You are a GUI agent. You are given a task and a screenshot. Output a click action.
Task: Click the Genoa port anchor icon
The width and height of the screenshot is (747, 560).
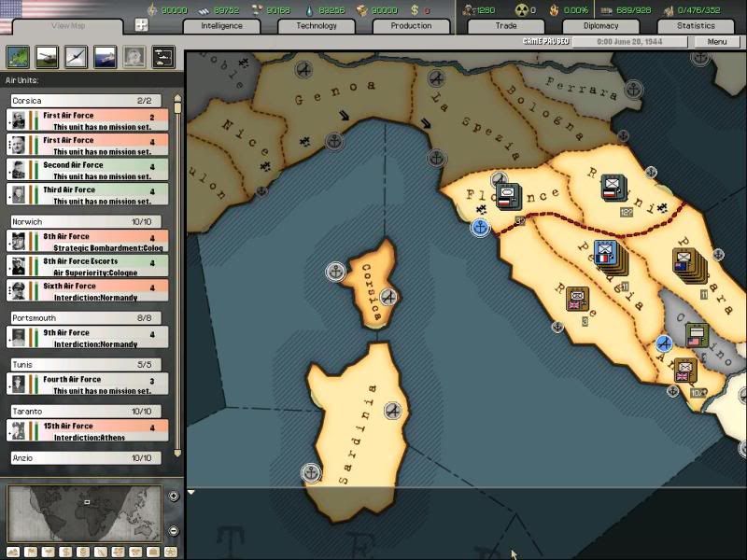(x=334, y=142)
